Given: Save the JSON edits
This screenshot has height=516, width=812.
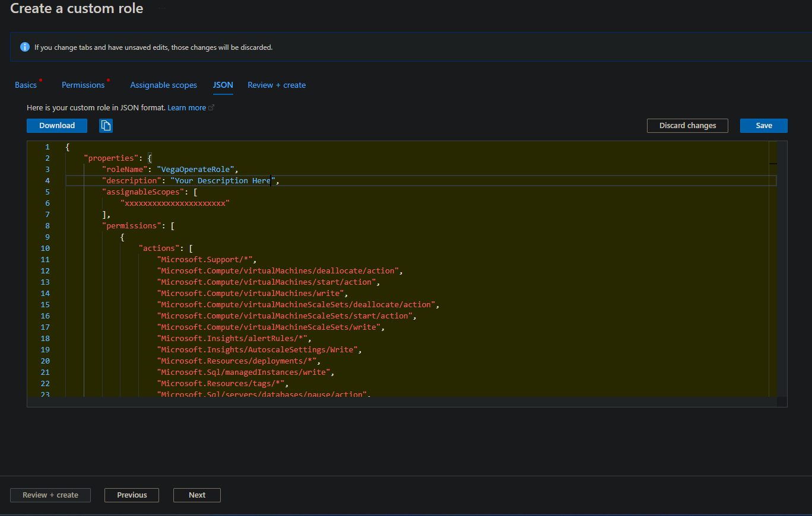Looking at the screenshot, I should click(764, 125).
